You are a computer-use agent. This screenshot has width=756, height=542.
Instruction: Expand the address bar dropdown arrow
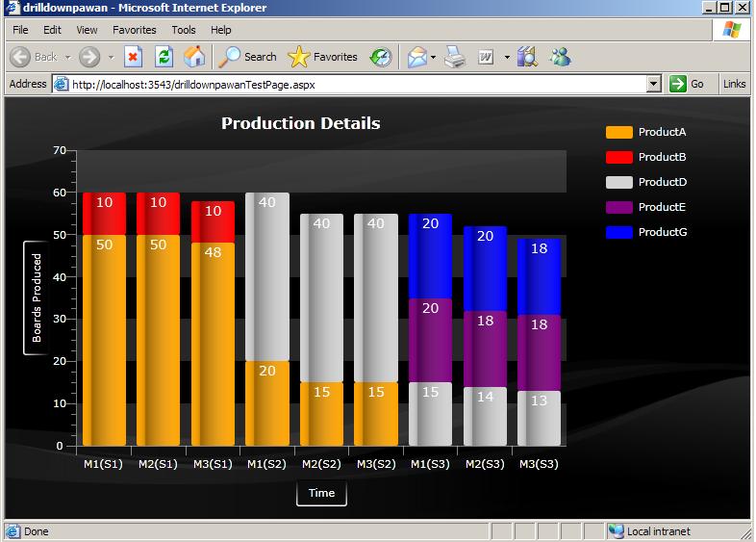(x=653, y=84)
